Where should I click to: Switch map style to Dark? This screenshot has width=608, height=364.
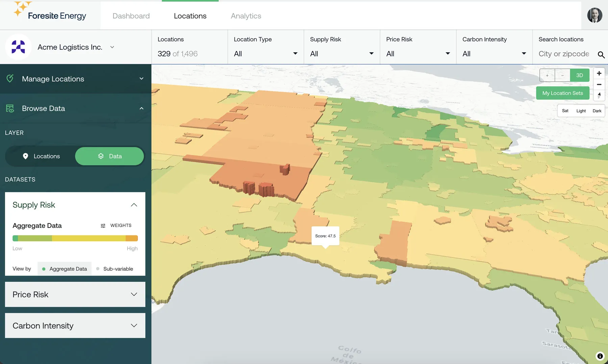point(597,111)
